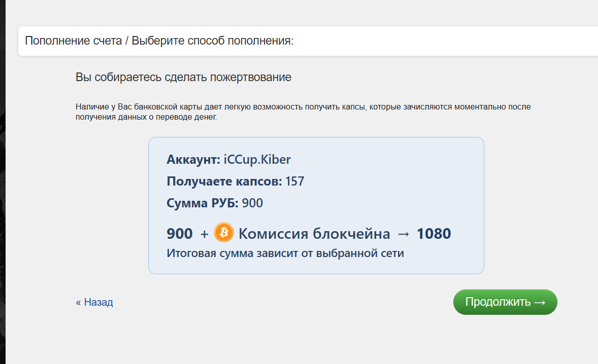Click the Пополнение счета header text
The image size is (598, 364).
click(x=73, y=41)
